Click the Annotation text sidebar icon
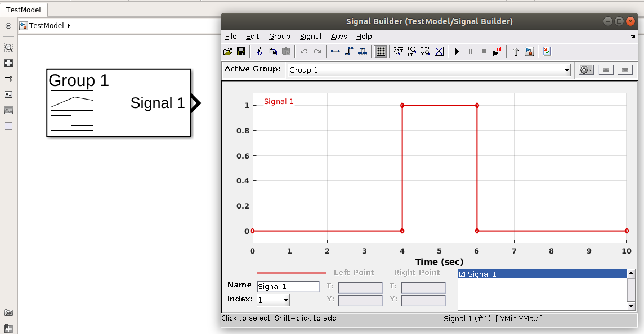This screenshot has width=644, height=334. [8, 94]
